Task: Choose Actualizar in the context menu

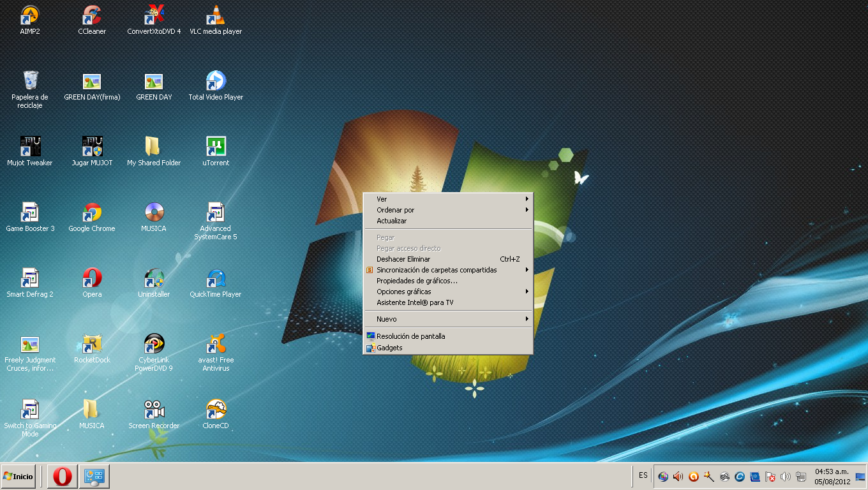Action: click(x=391, y=221)
